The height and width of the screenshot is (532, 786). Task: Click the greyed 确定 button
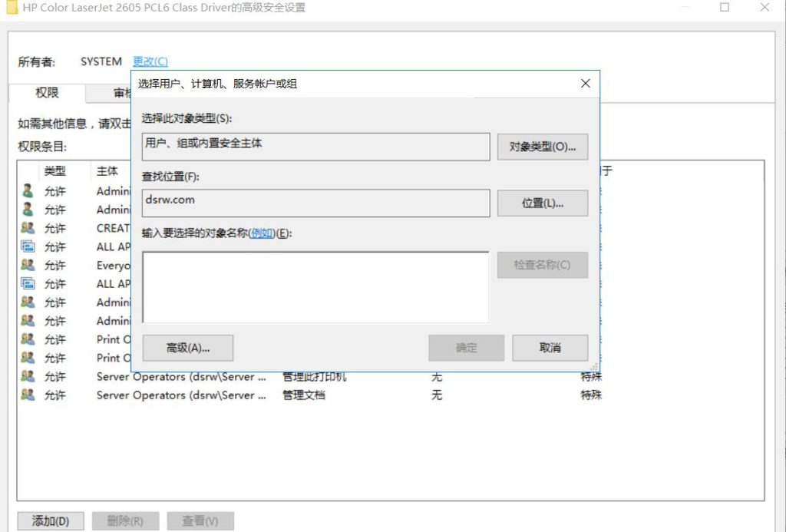coord(466,348)
